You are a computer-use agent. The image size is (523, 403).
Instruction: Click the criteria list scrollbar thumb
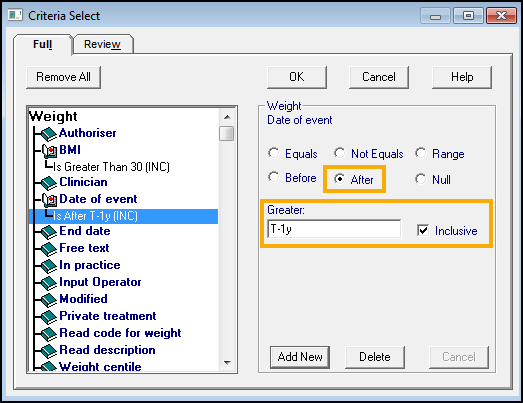[x=227, y=133]
